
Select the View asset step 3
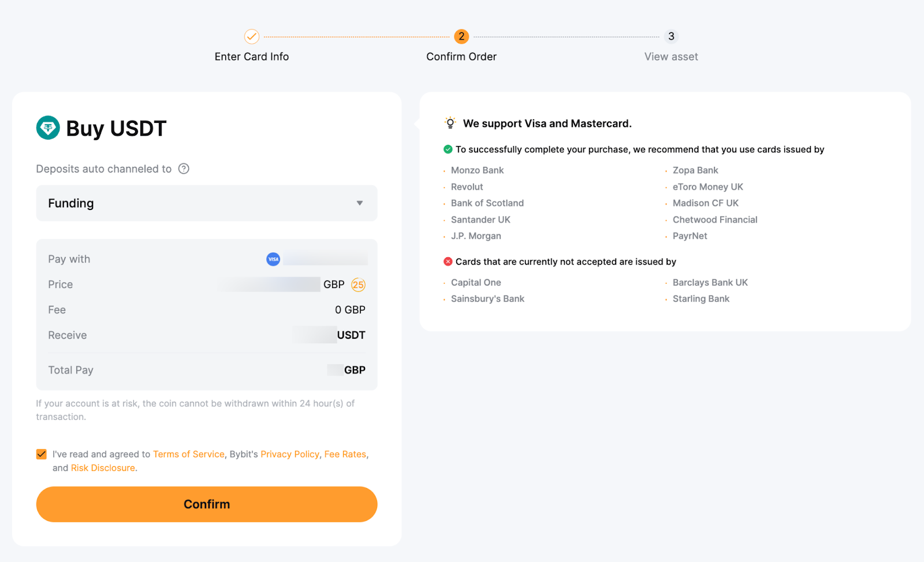[670, 36]
